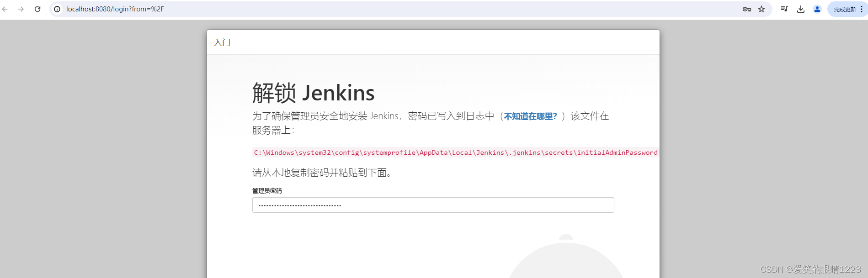This screenshot has height=278, width=868.
Task: Go forward in browser history
Action: pos(21,9)
